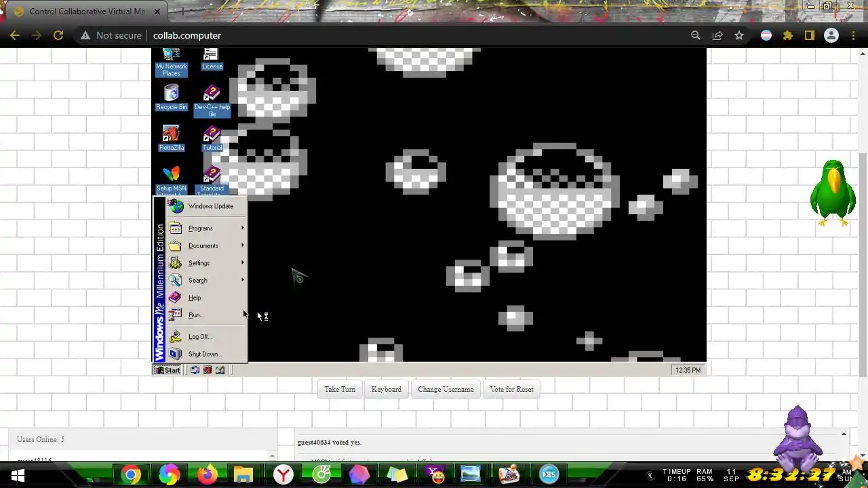Click the Not secure warning indicator

111,35
